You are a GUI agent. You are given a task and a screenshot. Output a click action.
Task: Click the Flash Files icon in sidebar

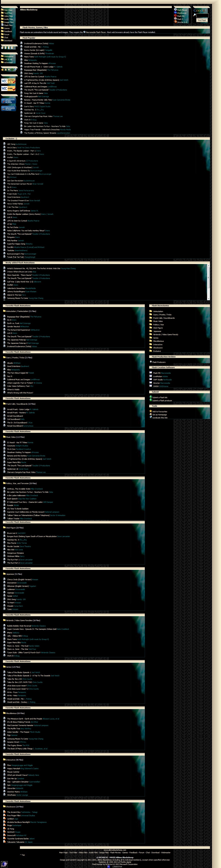2,25
